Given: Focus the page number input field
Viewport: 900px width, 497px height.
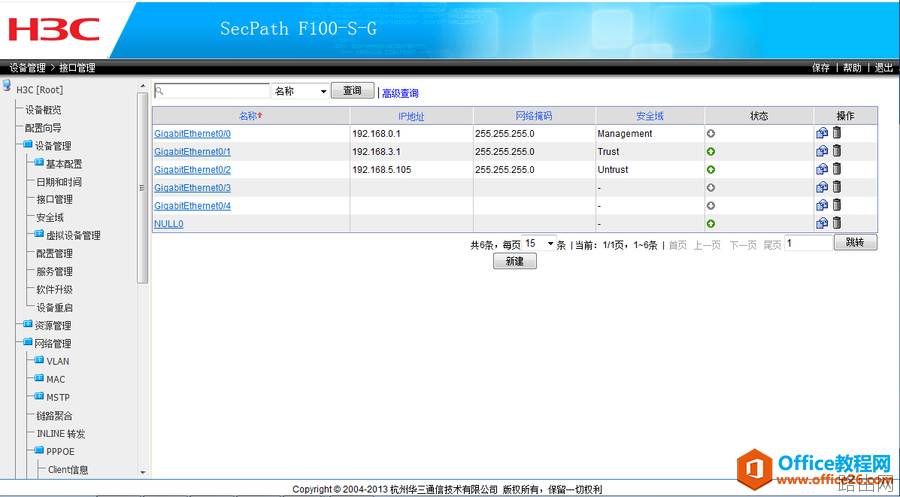Looking at the screenshot, I should point(809,243).
